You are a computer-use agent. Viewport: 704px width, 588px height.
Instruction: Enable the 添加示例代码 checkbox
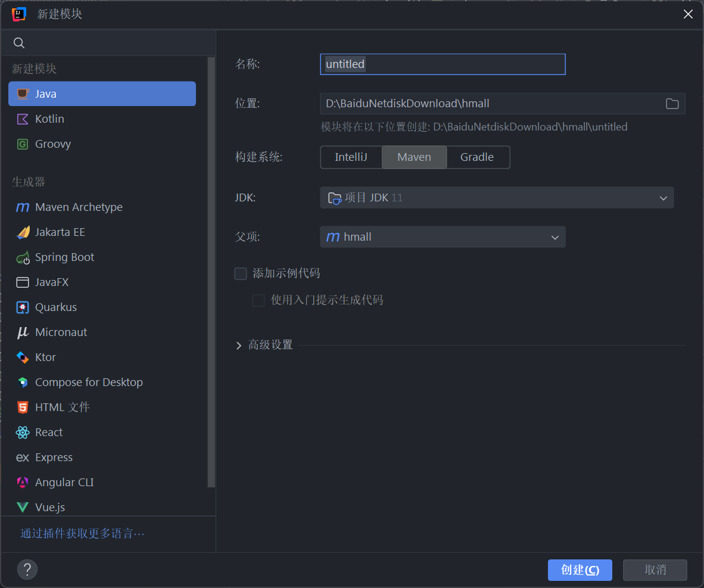[241, 273]
